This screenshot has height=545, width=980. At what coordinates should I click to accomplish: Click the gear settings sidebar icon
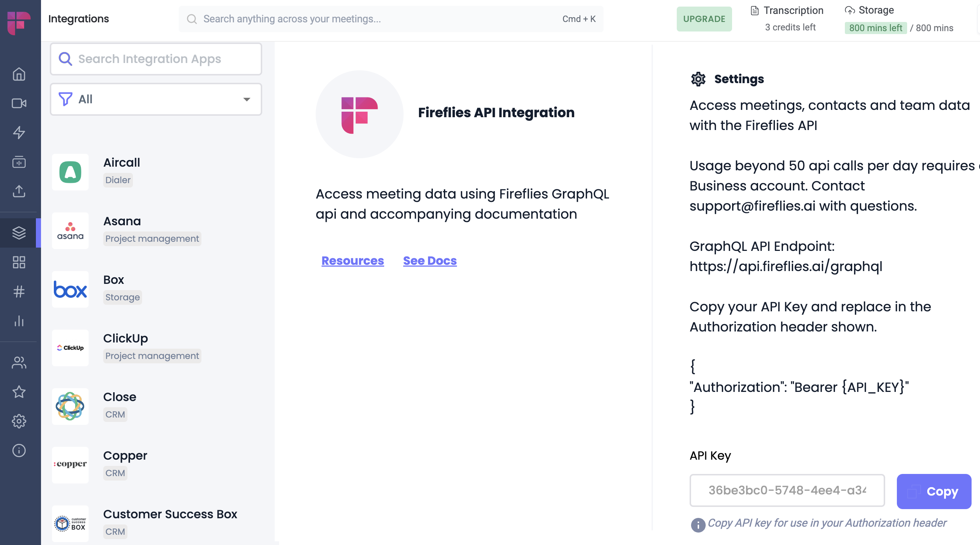19,421
